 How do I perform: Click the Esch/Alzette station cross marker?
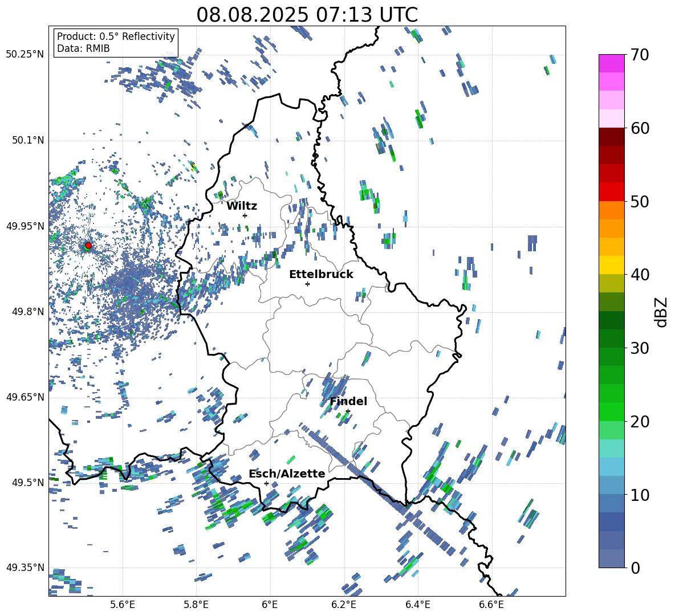point(266,483)
